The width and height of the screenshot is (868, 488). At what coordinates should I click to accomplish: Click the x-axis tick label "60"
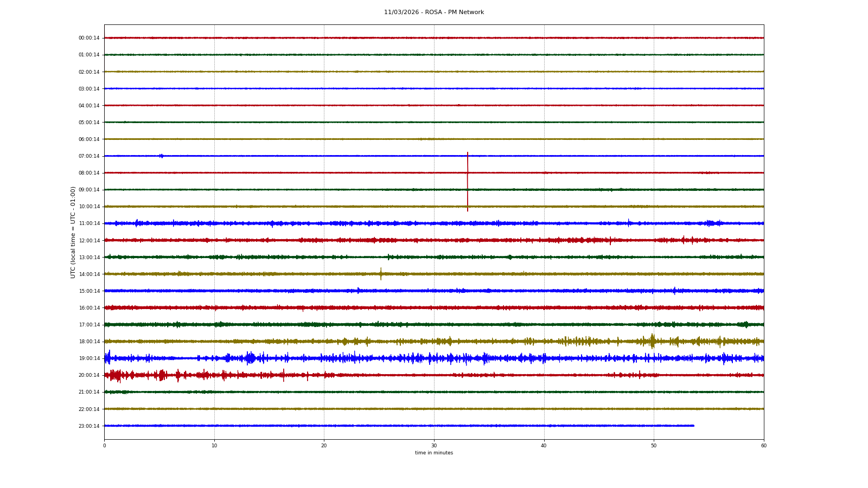point(763,446)
